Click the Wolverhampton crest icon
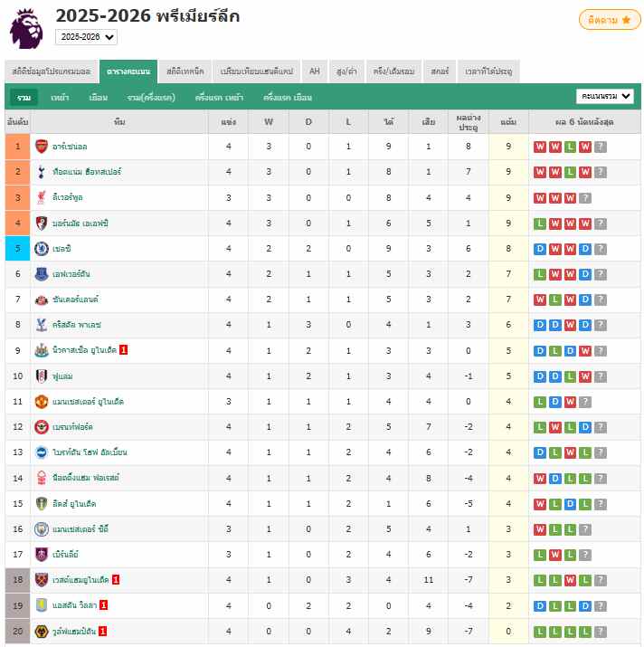 (x=42, y=632)
